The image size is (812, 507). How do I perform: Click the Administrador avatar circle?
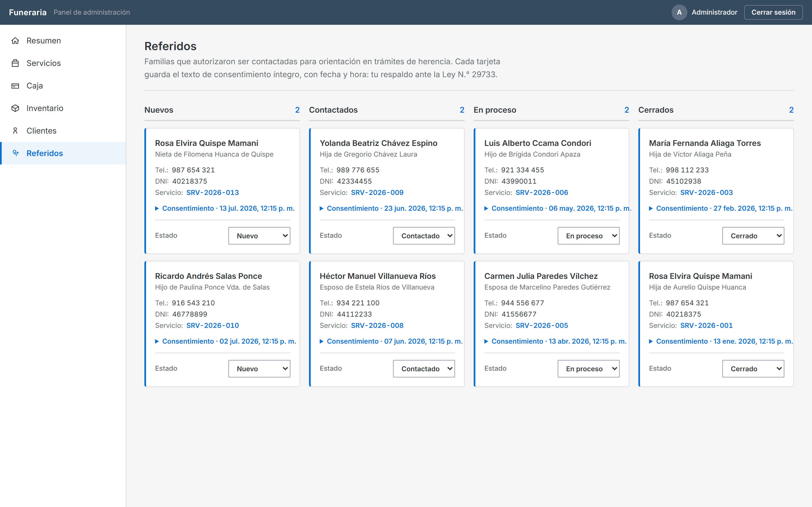click(679, 12)
